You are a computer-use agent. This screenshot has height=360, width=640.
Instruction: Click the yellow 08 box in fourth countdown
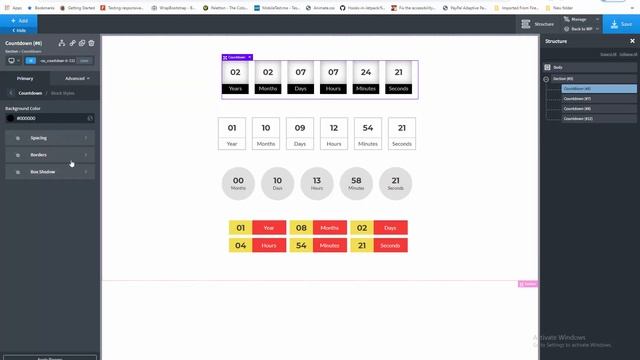click(301, 228)
